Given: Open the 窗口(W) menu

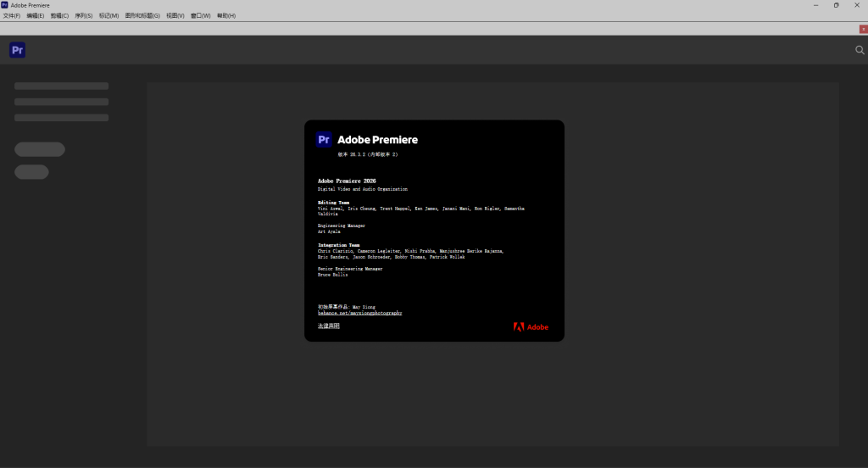Looking at the screenshot, I should (x=200, y=15).
